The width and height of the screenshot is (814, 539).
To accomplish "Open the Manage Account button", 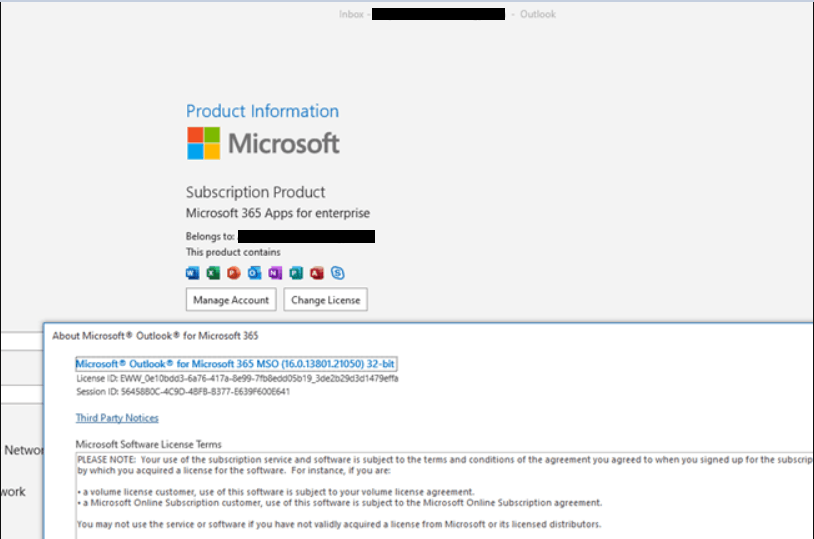I will 231,300.
